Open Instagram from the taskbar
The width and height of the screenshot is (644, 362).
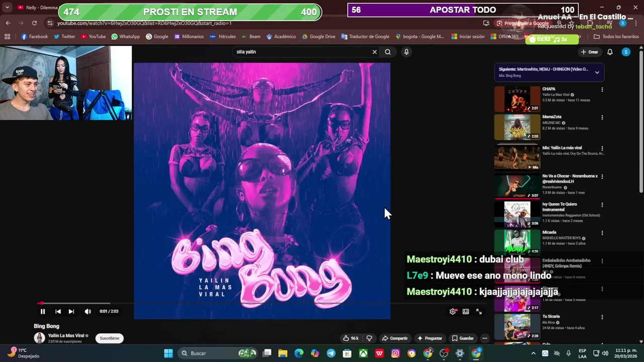pyautogui.click(x=395, y=353)
